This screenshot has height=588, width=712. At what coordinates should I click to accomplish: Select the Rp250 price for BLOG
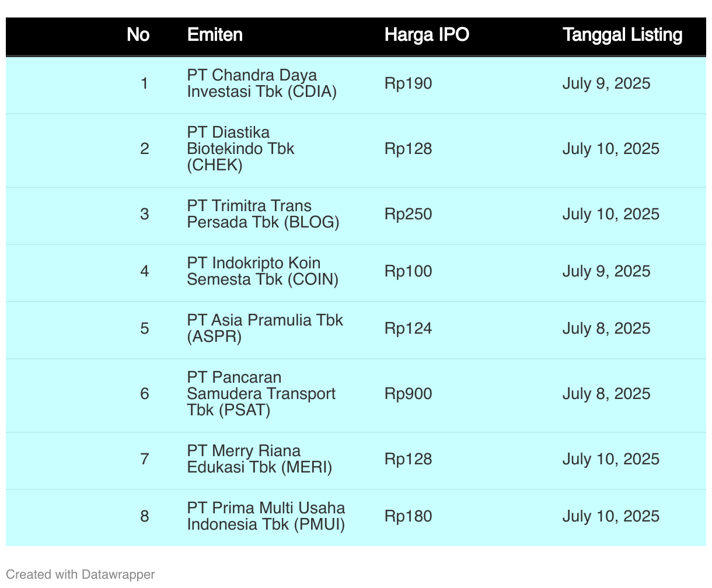(408, 214)
